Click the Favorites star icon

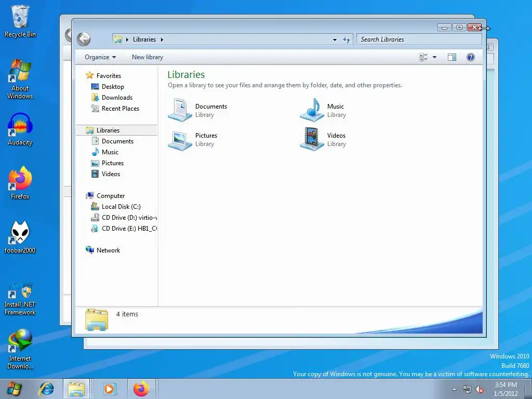click(x=89, y=75)
